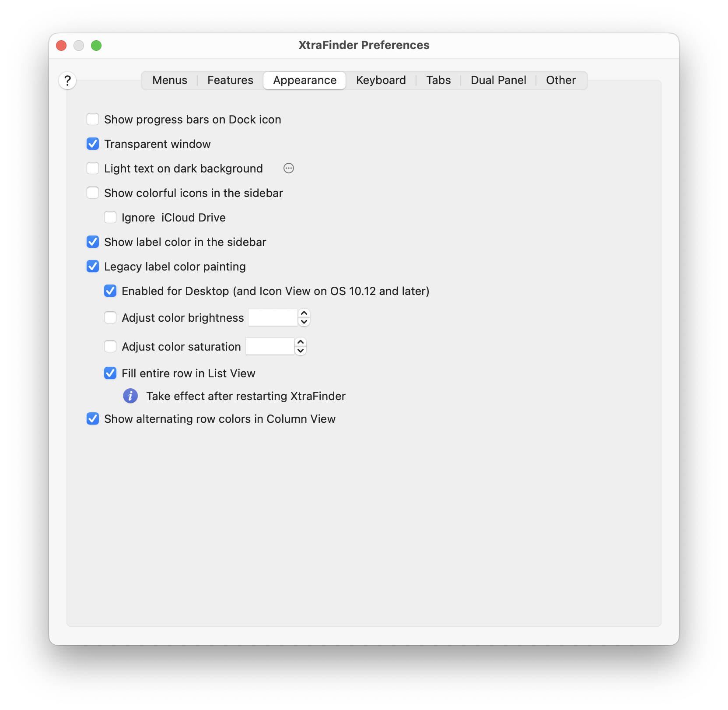The width and height of the screenshot is (728, 710).
Task: Decrease color brightness with stepper down arrow
Action: click(304, 322)
